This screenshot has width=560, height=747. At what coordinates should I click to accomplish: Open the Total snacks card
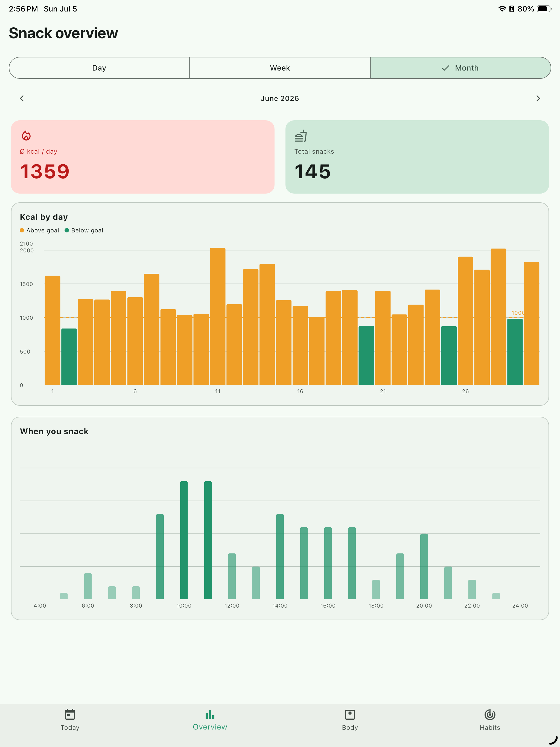pyautogui.click(x=417, y=157)
